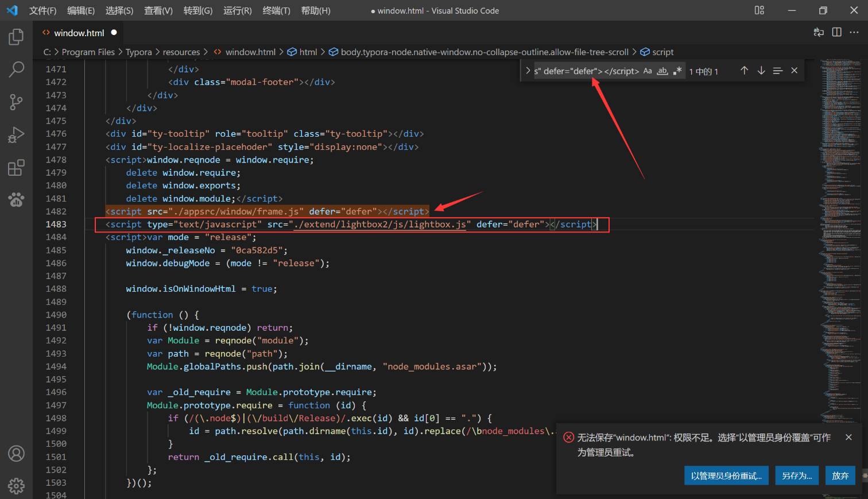Open the paw-icon extension view in activity bar

[x=16, y=200]
